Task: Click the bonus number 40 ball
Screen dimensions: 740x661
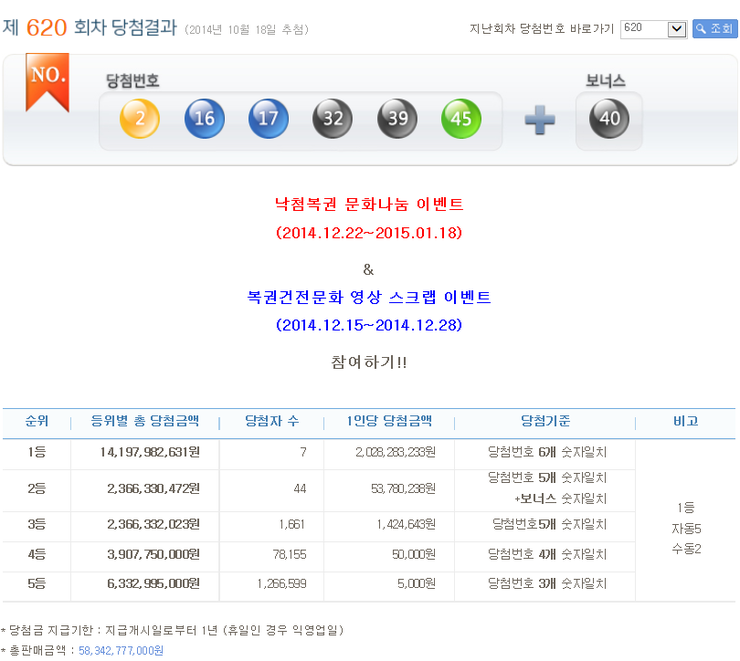Action: click(x=609, y=118)
